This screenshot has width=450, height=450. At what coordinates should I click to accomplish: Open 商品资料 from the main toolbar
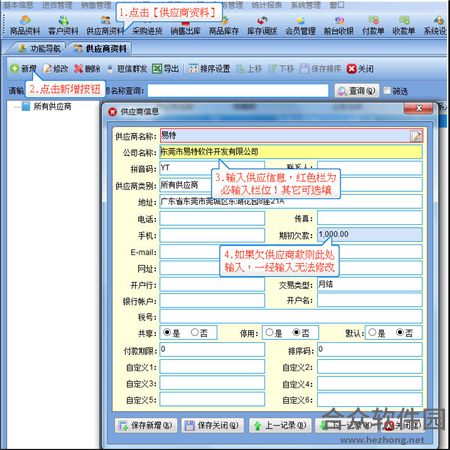[25, 25]
